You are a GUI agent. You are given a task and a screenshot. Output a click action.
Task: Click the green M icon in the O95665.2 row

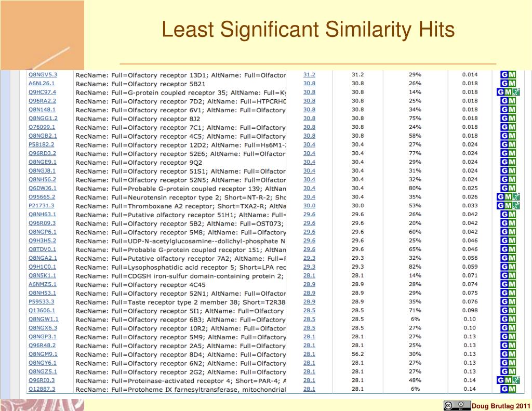[x=508, y=197]
